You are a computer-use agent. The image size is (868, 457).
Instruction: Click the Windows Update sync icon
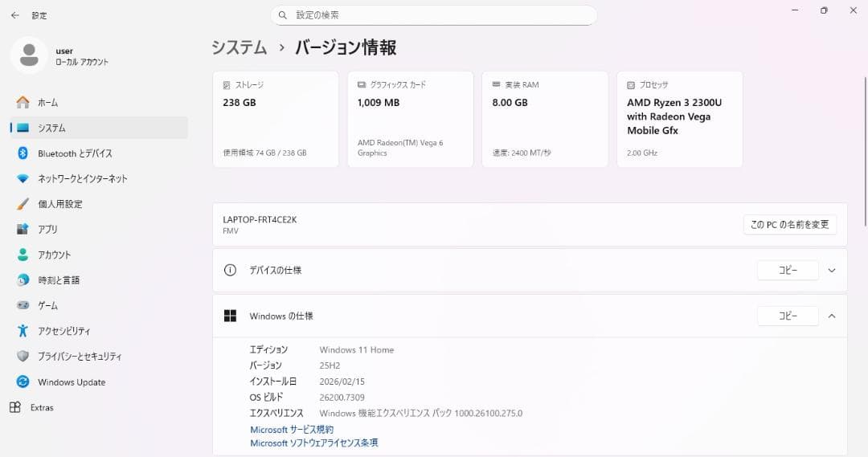click(23, 382)
